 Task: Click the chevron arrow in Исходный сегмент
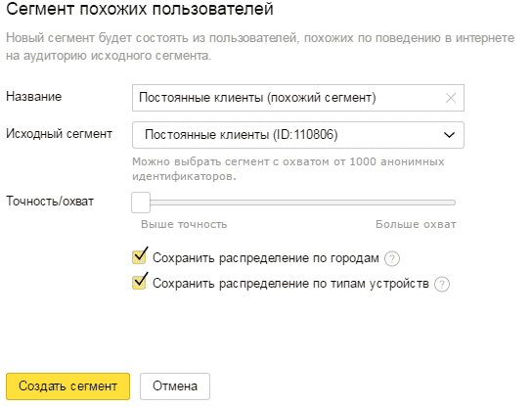pos(449,135)
